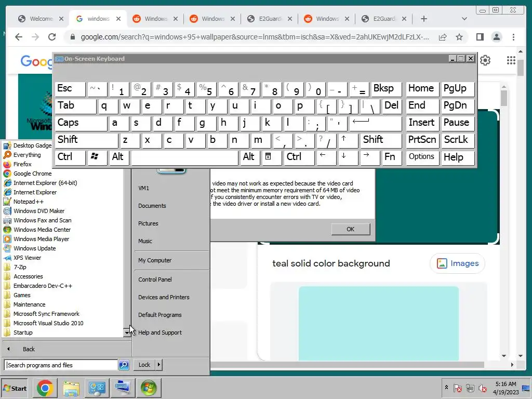Click the Search programs and files box
This screenshot has height=399, width=532.
(61, 365)
